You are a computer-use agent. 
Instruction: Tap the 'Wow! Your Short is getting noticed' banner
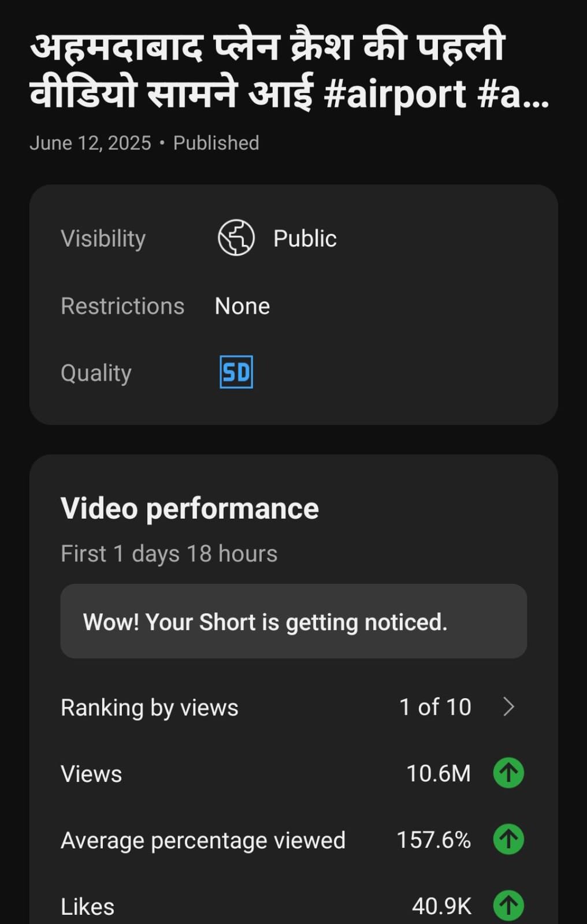pyautogui.click(x=293, y=621)
